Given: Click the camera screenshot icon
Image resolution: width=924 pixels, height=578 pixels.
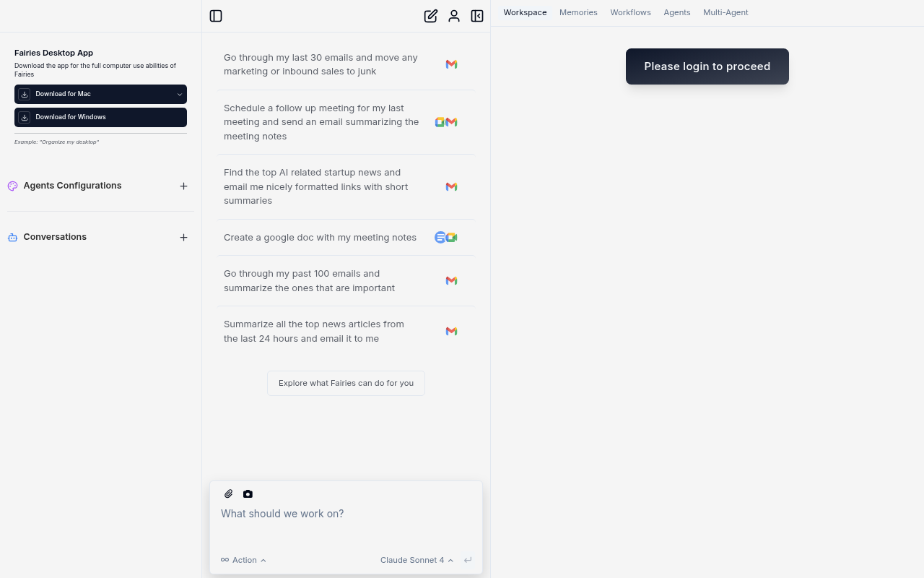Looking at the screenshot, I should tap(248, 494).
